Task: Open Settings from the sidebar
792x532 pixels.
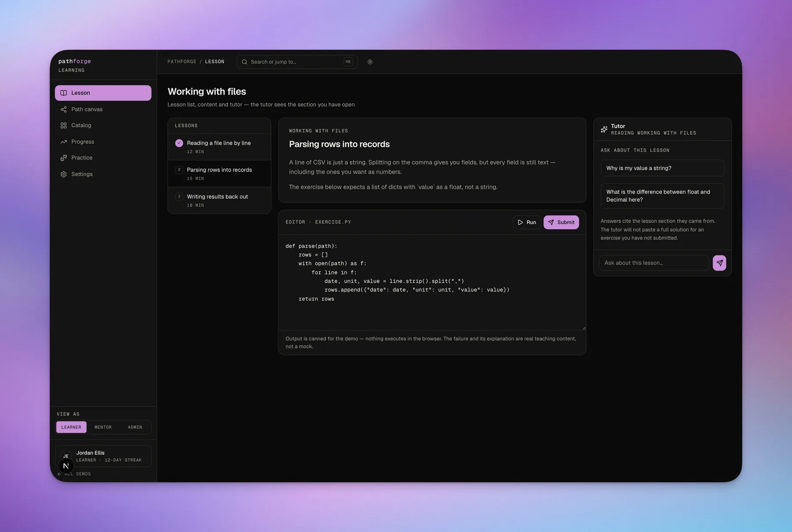Action: pos(103,174)
